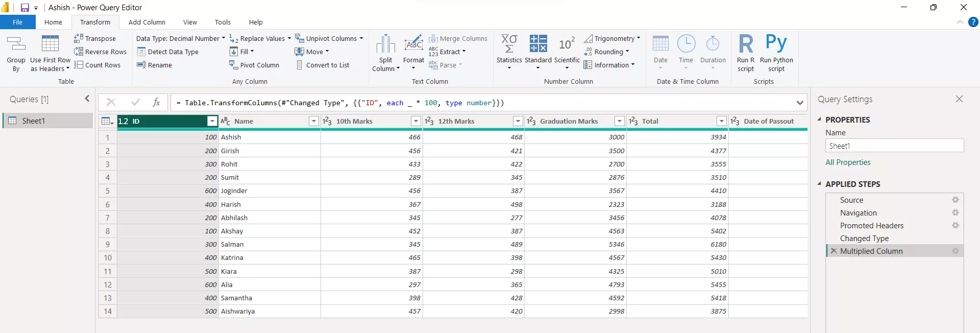980x333 pixels.
Task: Open Graduation Marks column filter dropdown
Action: 620,121
